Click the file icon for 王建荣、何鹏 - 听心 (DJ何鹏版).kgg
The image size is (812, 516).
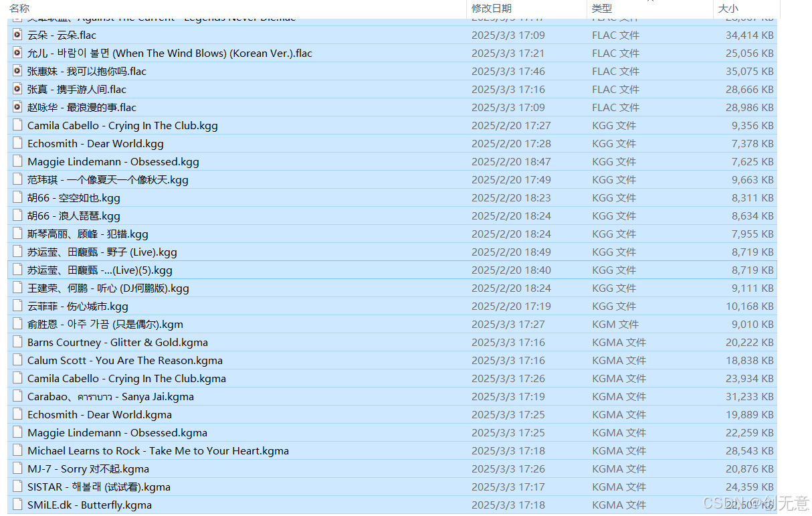pyautogui.click(x=17, y=288)
